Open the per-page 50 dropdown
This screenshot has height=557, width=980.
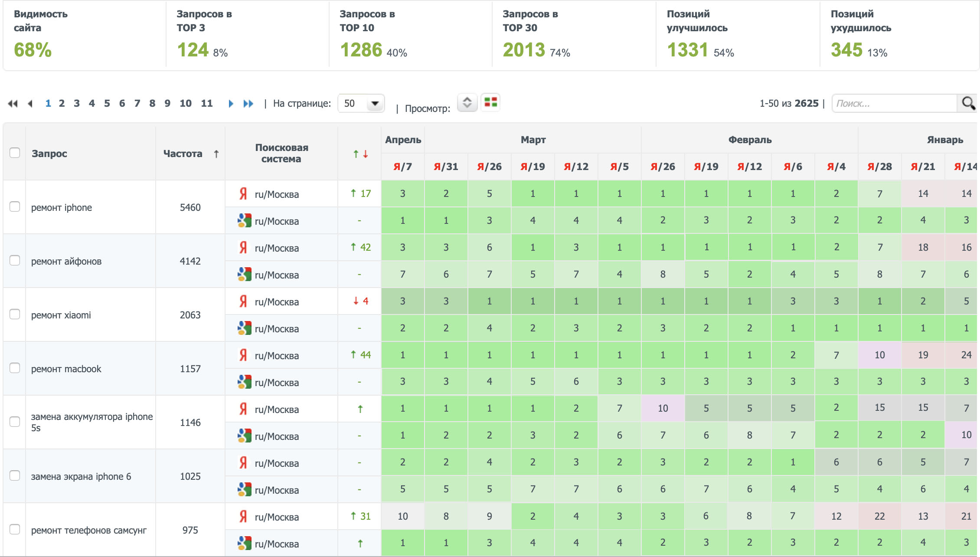pyautogui.click(x=361, y=104)
